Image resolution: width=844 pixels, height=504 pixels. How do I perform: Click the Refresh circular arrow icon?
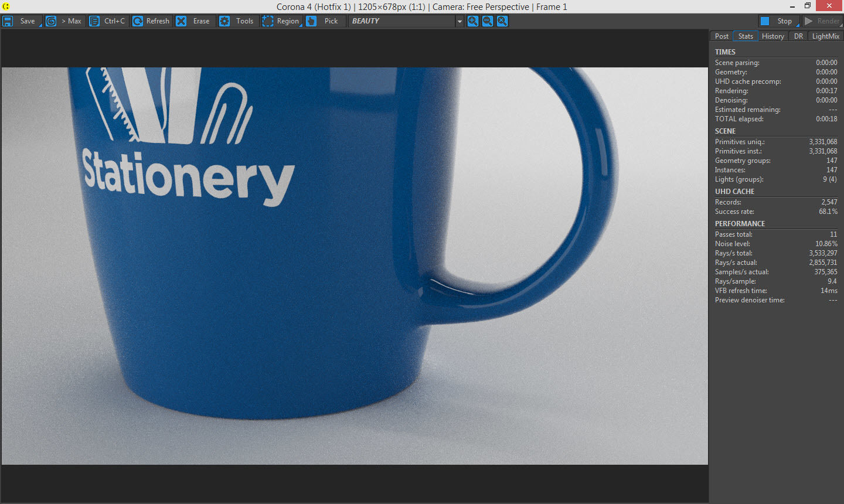[138, 21]
